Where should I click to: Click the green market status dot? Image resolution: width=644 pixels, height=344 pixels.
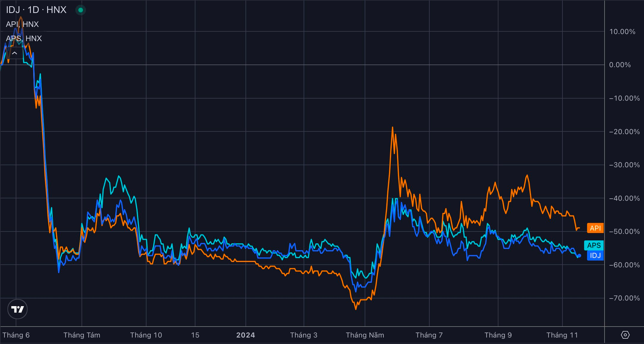click(x=80, y=10)
